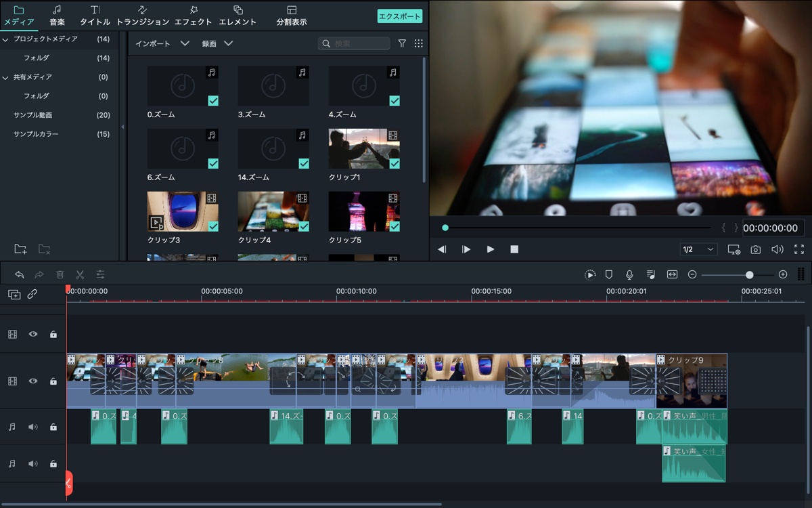Open the 録画 dropdown menu

217,43
